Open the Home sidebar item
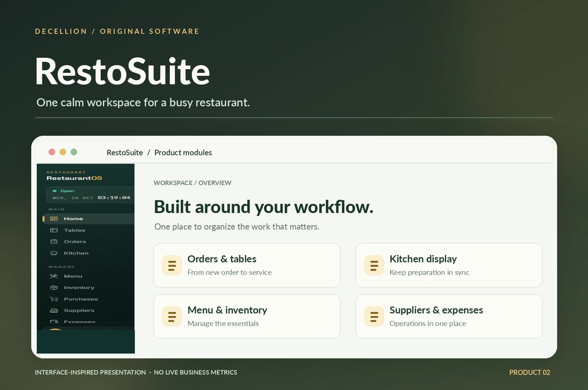 pos(89,219)
